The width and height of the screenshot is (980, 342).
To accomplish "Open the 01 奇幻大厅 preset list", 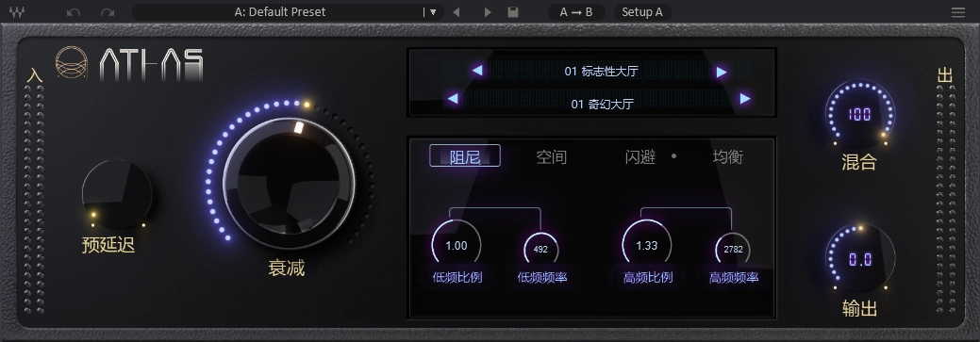I will tap(602, 104).
